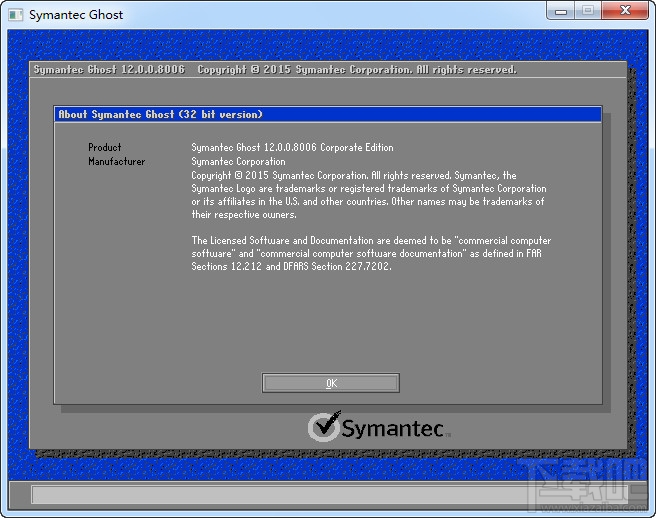Click the 'About Symantec Ghost (32 bit version)' title bar
This screenshot has width=656, height=518.
[x=328, y=114]
